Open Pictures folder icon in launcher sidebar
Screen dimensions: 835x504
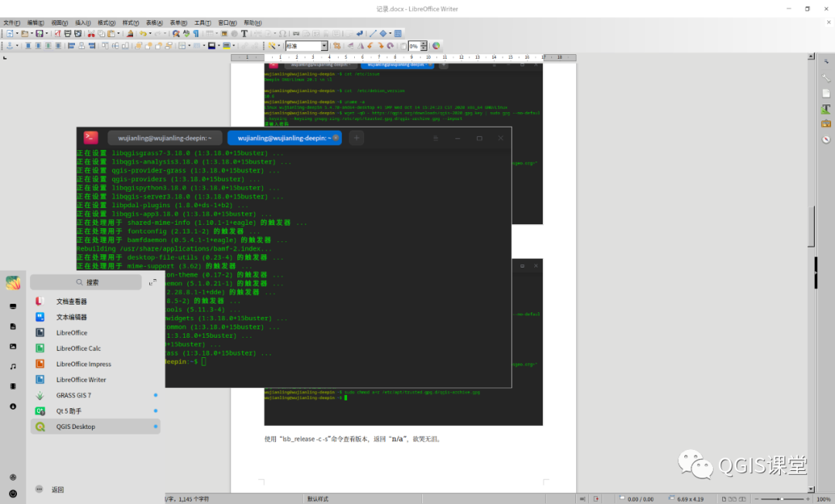(x=13, y=346)
